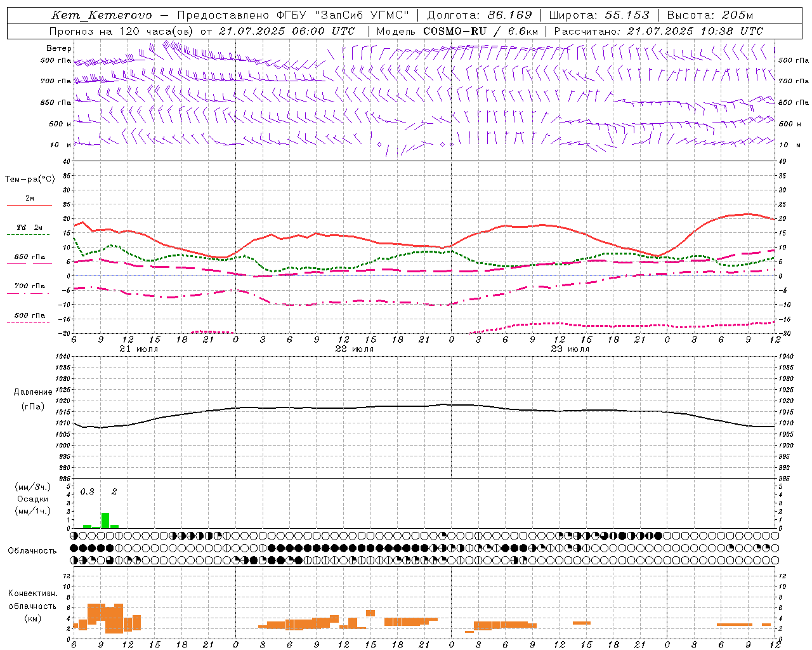This screenshot has width=812, height=650.
Task: Click the Широта: 55.153 header value
Action: pos(599,15)
